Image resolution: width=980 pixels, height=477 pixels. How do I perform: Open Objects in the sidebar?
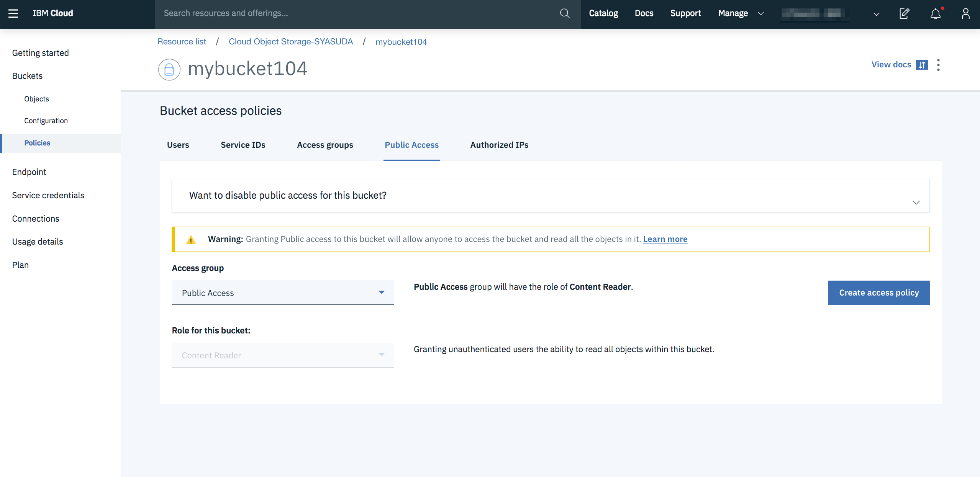(x=36, y=99)
